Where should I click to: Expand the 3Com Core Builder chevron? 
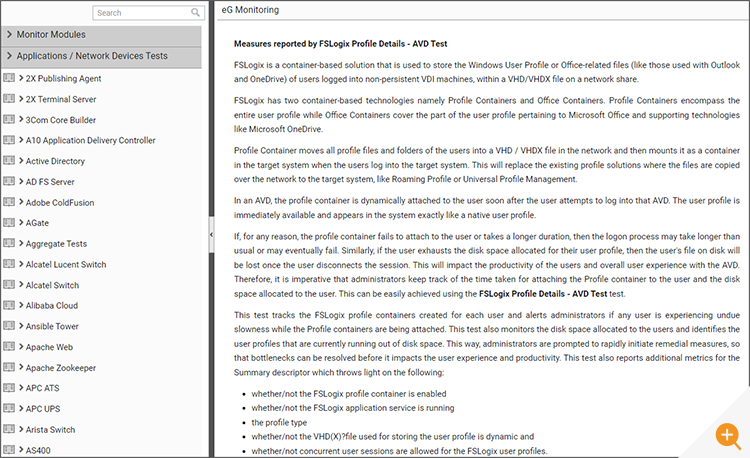[x=21, y=119]
